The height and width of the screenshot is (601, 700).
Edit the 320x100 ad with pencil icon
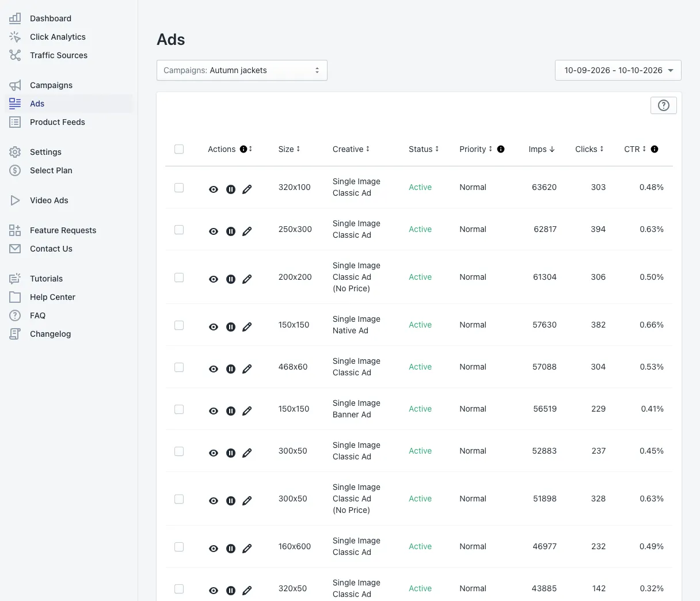[247, 189]
